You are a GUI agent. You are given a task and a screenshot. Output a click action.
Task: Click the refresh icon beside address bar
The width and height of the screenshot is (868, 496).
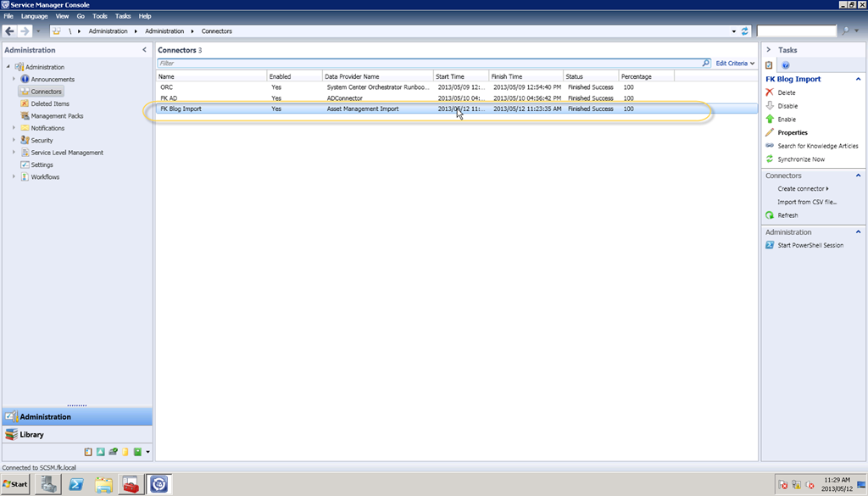(745, 31)
